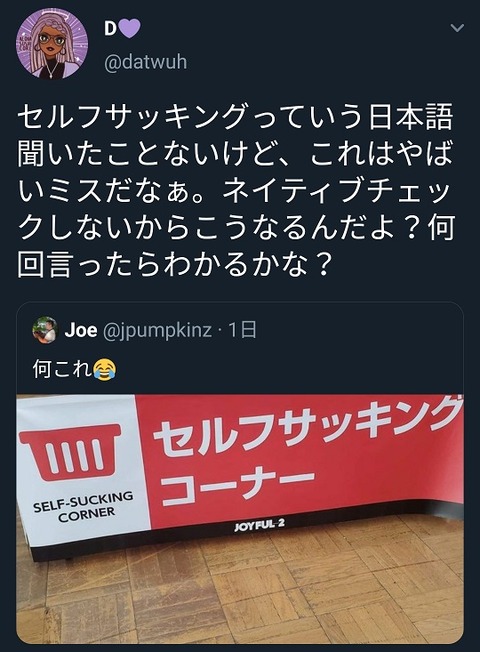Click the quoted text 何これ

[x=62, y=368]
